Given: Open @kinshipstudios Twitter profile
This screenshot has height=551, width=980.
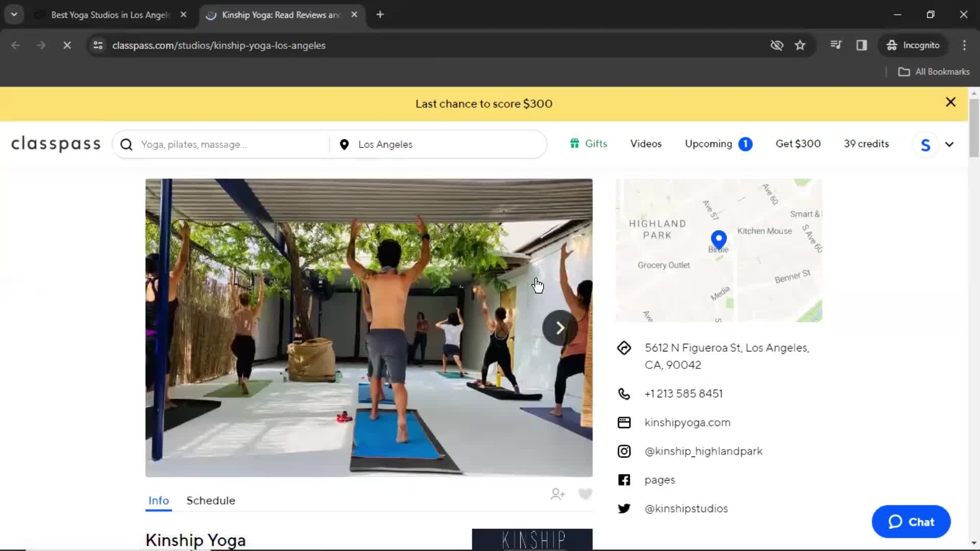Looking at the screenshot, I should point(686,509).
